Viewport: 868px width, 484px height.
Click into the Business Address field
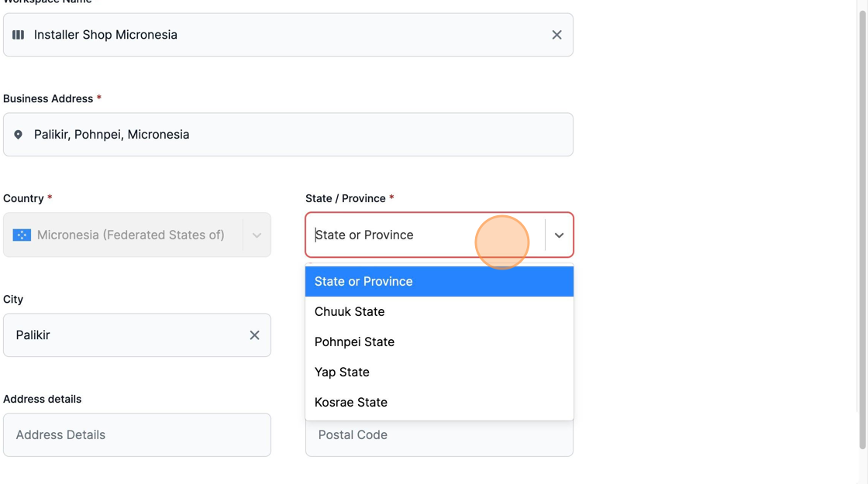point(288,135)
